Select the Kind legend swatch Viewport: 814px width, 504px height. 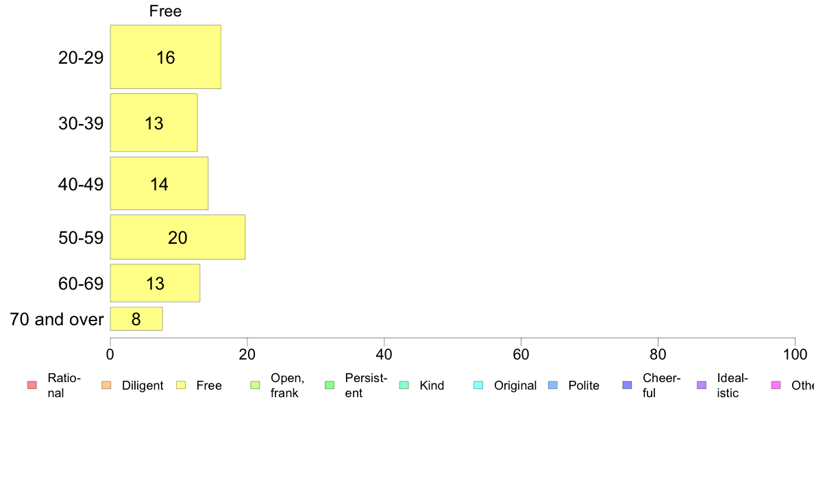point(404,385)
